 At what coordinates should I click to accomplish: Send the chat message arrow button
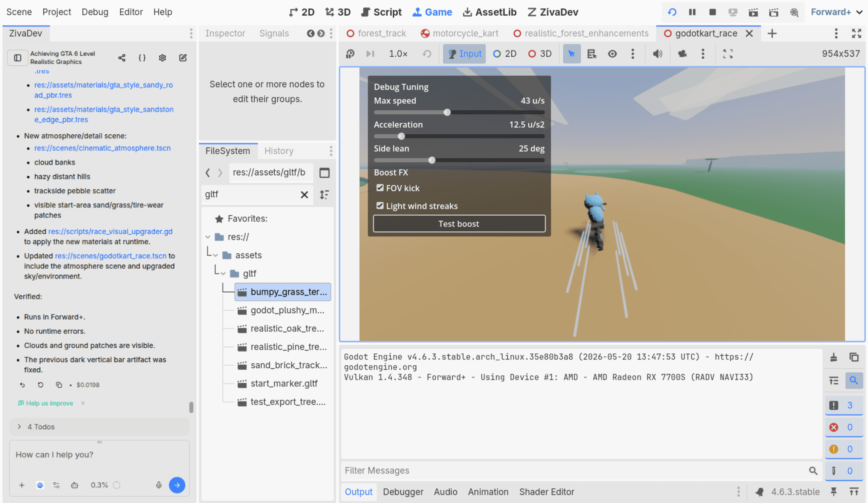pyautogui.click(x=177, y=485)
